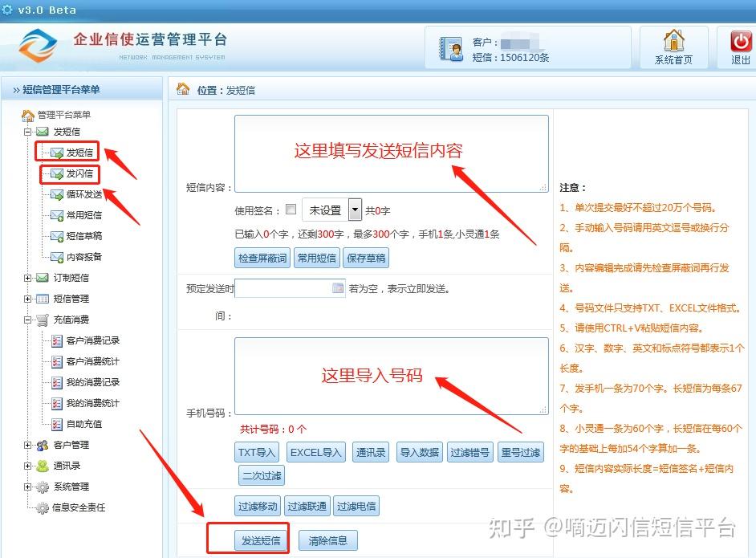Expand the 系统管理 tree node

click(27, 487)
